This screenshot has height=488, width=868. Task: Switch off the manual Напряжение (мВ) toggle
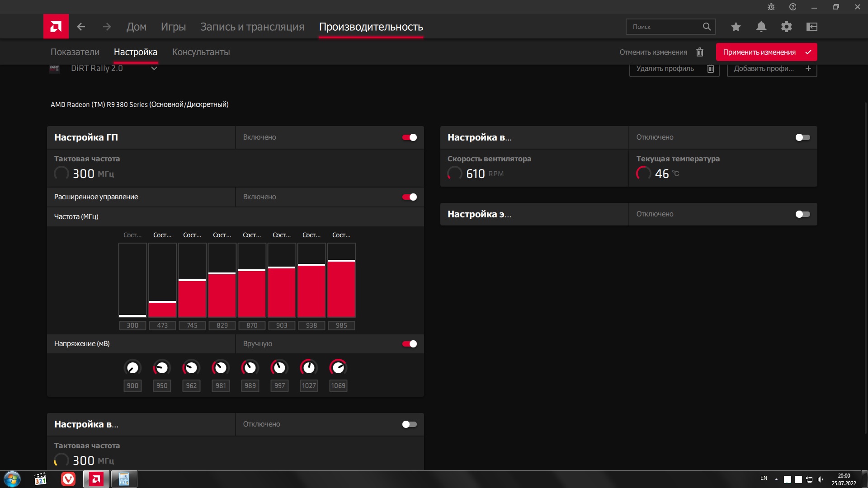[x=410, y=344]
